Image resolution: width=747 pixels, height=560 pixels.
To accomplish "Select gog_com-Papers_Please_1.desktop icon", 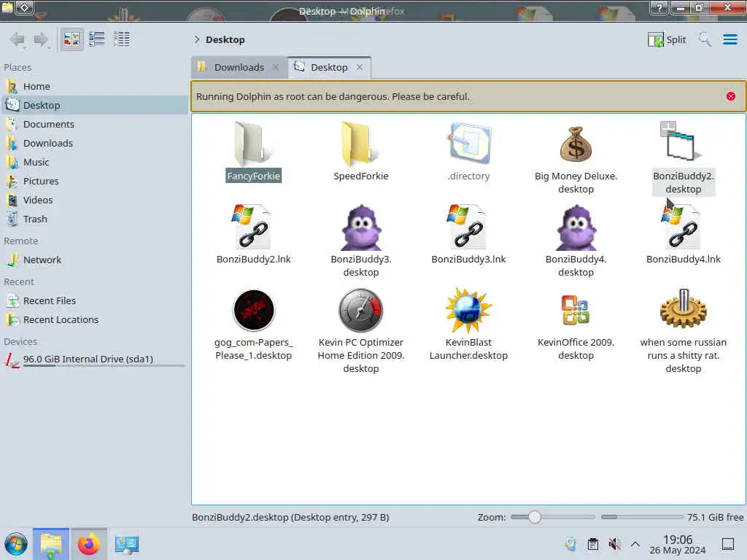I will (x=253, y=310).
